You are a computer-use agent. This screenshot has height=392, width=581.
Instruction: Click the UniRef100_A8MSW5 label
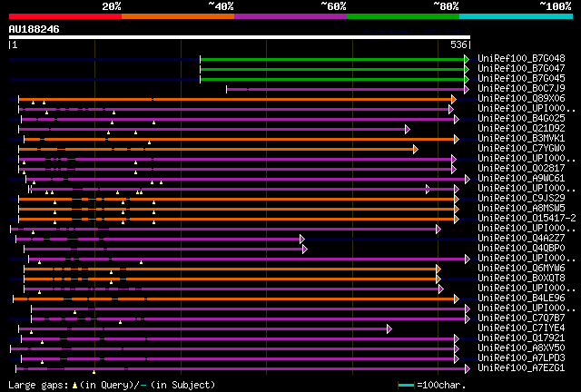point(521,209)
